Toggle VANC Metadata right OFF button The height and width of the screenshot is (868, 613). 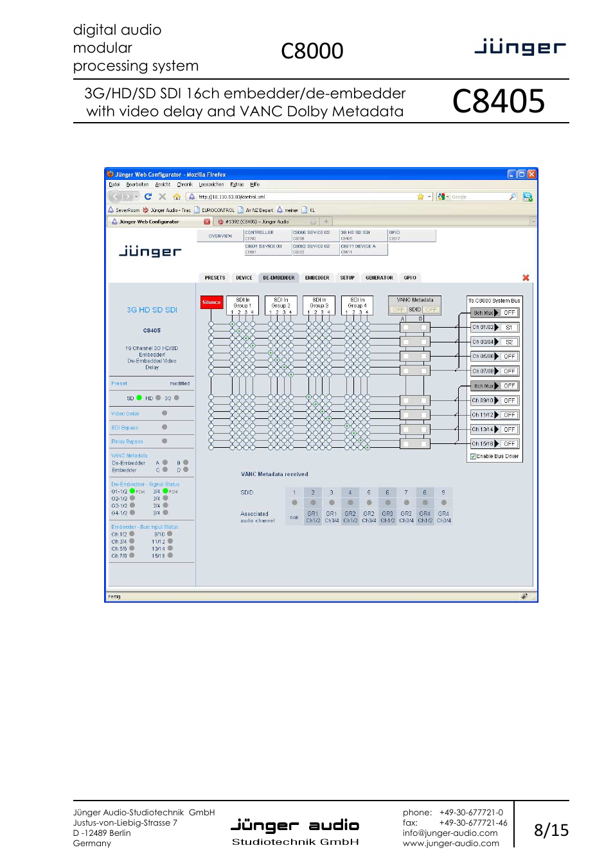coord(431,310)
